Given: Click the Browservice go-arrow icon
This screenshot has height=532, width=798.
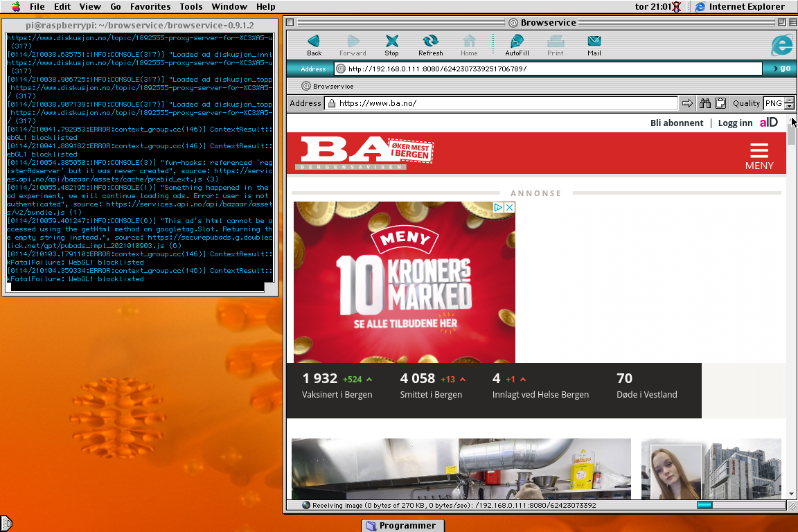Looking at the screenshot, I should [688, 103].
